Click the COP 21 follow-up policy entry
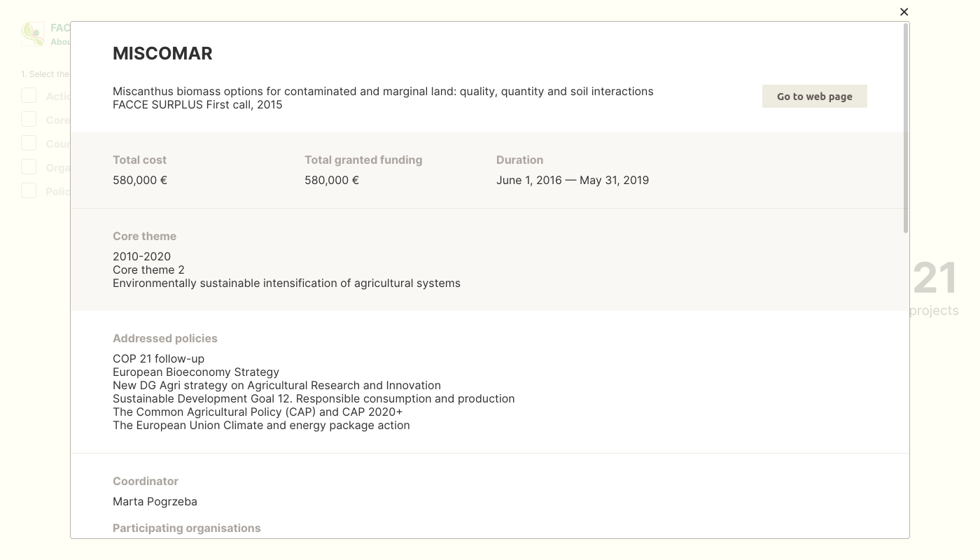The image size is (980, 560). [x=158, y=359]
